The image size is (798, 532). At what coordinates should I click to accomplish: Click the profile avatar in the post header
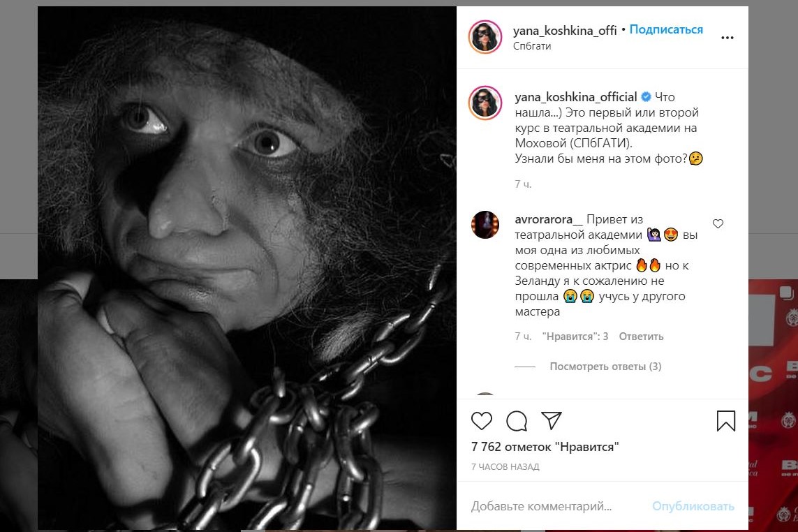[485, 37]
